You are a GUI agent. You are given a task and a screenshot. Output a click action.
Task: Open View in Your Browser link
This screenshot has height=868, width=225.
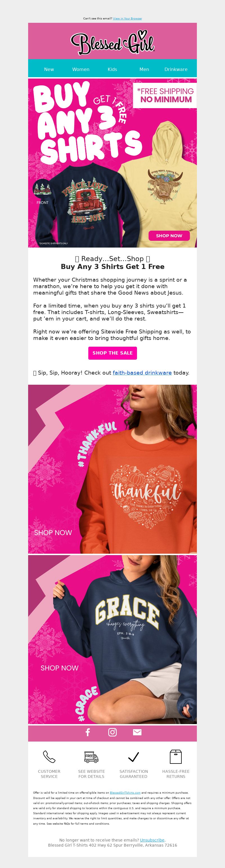click(x=127, y=19)
